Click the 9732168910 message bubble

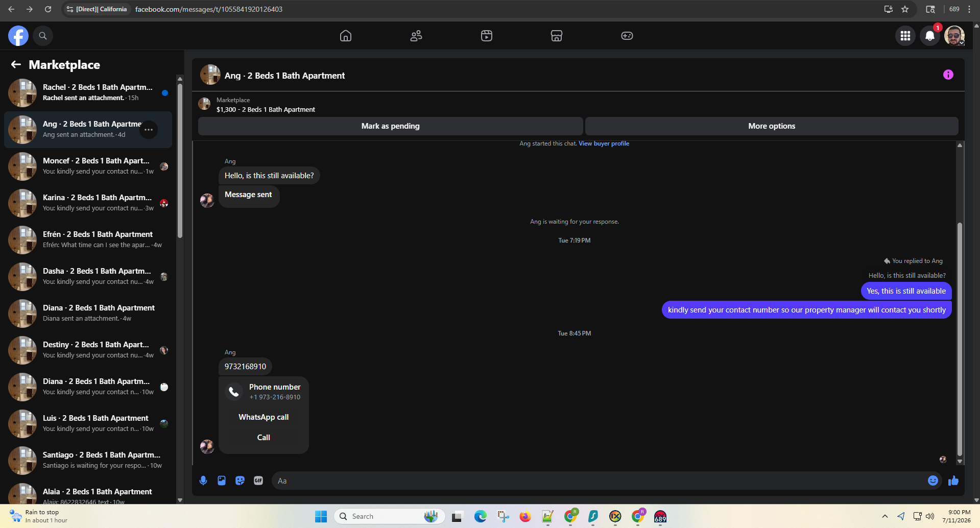point(245,367)
